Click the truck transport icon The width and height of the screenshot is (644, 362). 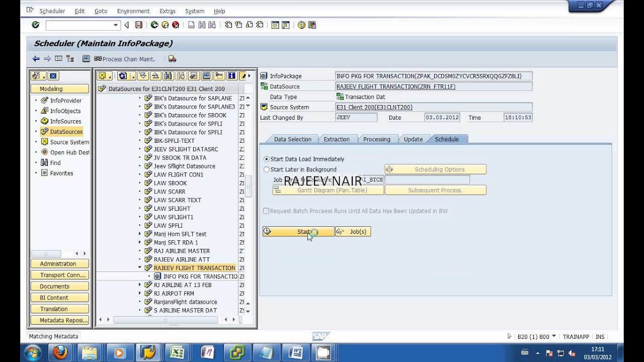click(172, 59)
